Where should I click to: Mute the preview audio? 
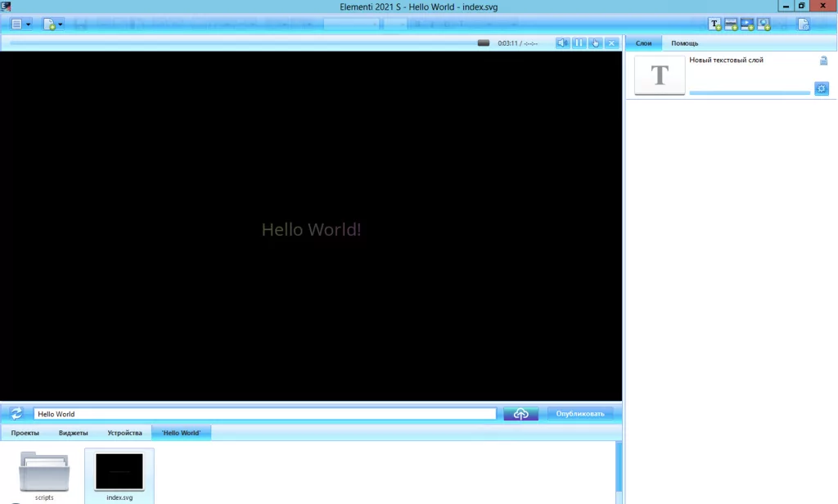(562, 43)
